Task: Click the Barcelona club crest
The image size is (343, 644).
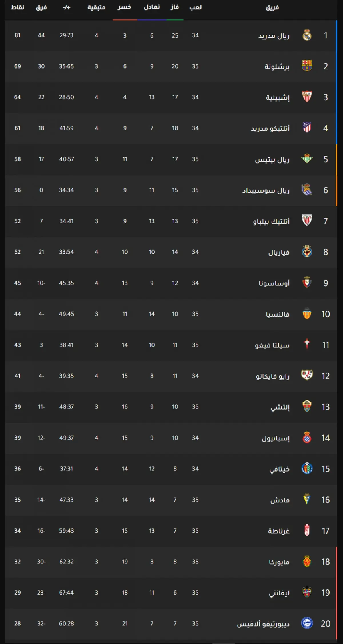Action: (307, 66)
